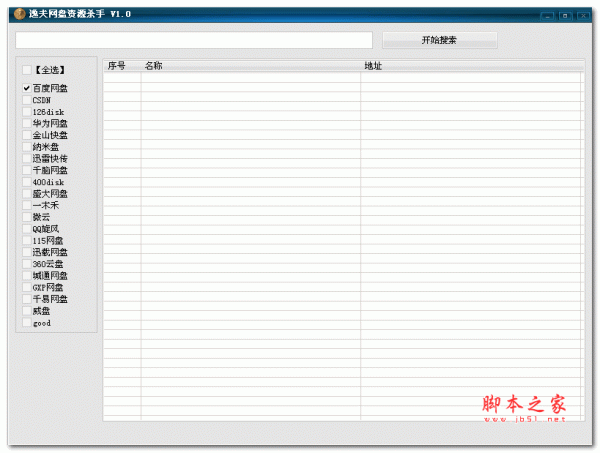600x453 pixels.
Task: Tick the 威盘 checkbox
Action: (x=26, y=311)
